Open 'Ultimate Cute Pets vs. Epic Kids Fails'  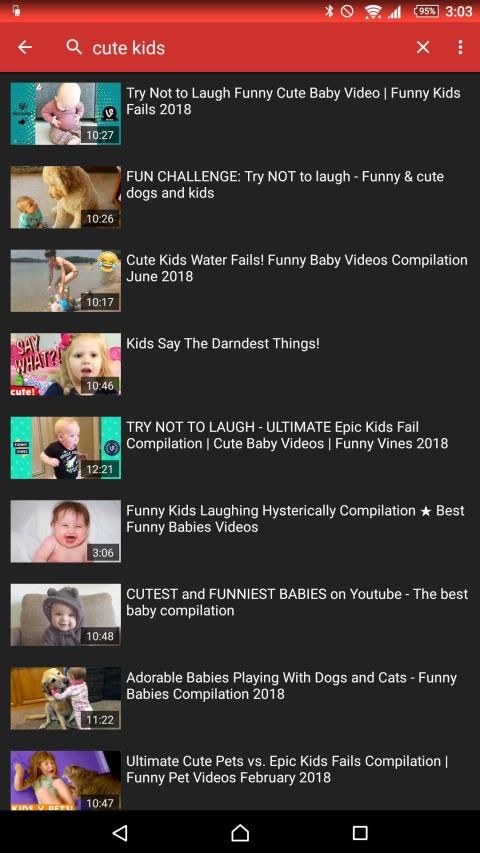click(x=287, y=769)
